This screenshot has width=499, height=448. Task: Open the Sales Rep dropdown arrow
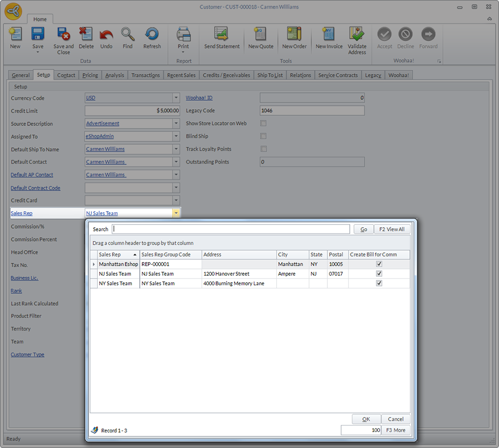[x=176, y=213]
